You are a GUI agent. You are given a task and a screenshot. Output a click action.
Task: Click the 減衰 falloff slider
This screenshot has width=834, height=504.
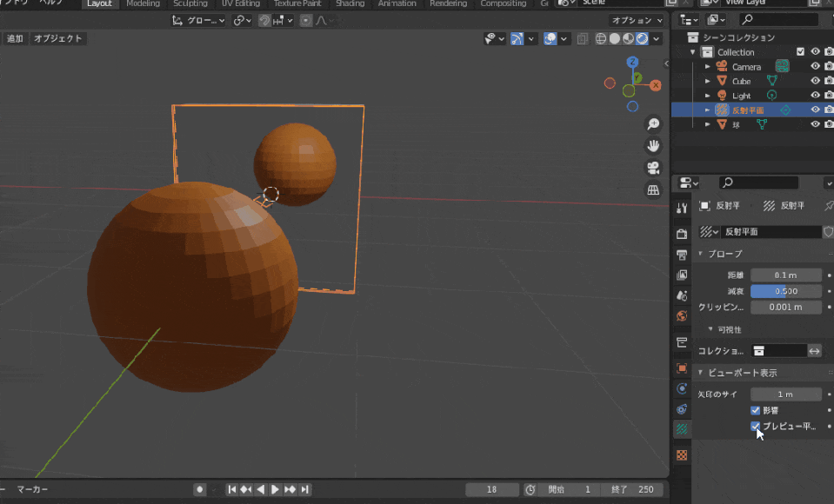tap(785, 291)
